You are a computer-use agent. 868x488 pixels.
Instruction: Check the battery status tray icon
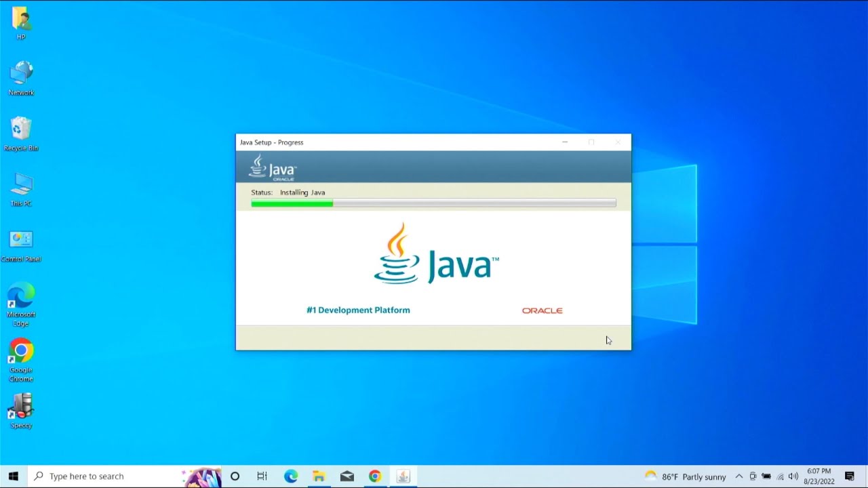pyautogui.click(x=766, y=476)
